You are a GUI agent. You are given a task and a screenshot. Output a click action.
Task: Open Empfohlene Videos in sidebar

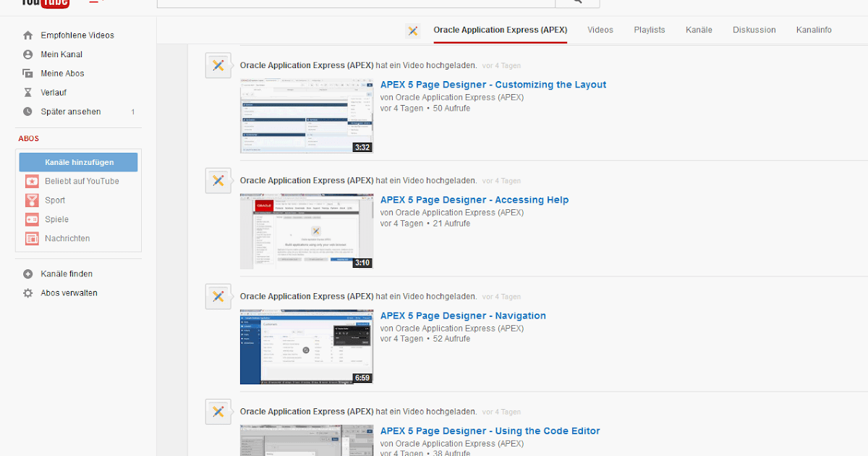[x=77, y=35]
